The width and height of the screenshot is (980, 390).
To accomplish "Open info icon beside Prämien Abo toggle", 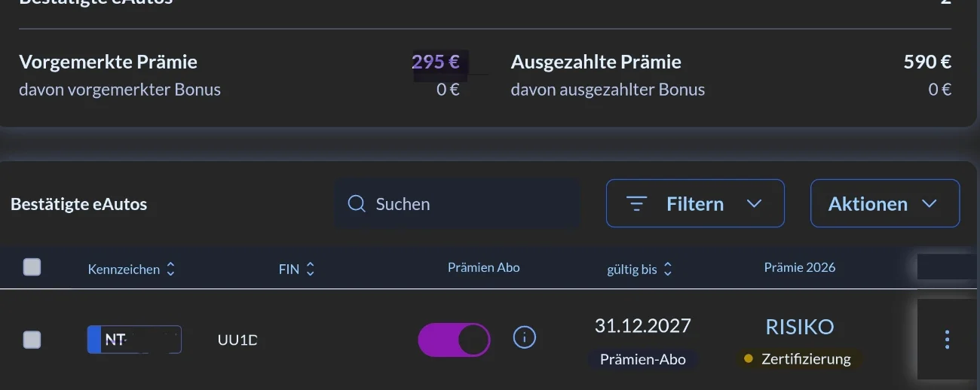I will [524, 337].
